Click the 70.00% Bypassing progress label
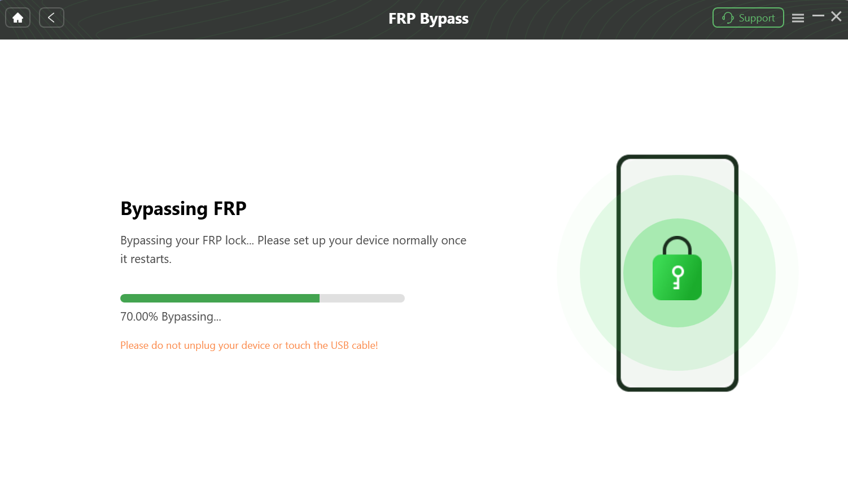The image size is (848, 504). 171,316
